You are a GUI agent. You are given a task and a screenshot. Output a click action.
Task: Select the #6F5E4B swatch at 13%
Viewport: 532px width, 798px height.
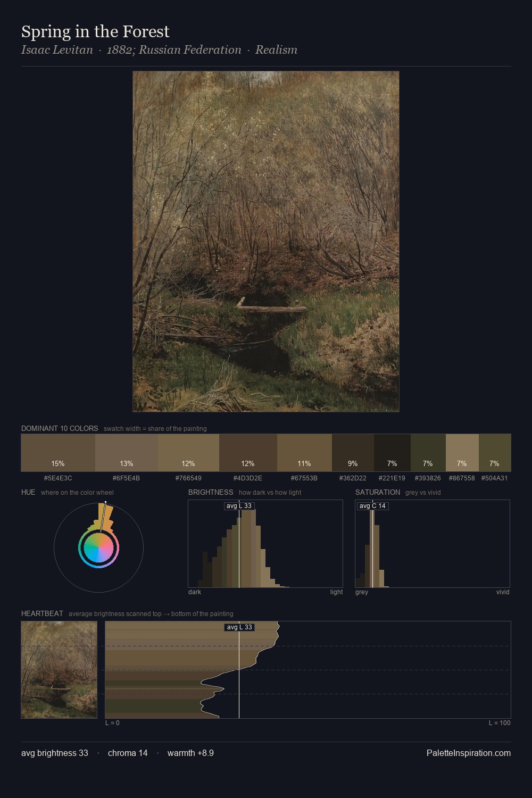pyautogui.click(x=127, y=453)
